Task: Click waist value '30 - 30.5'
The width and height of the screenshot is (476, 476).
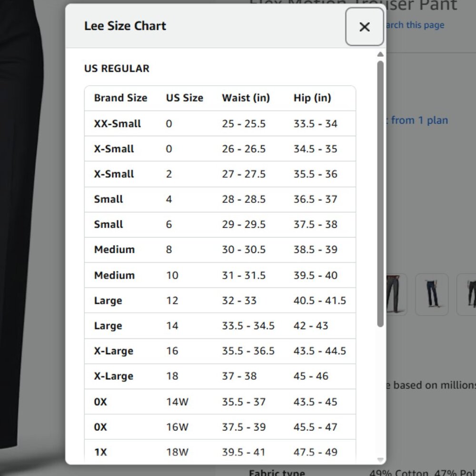Action: (x=244, y=249)
